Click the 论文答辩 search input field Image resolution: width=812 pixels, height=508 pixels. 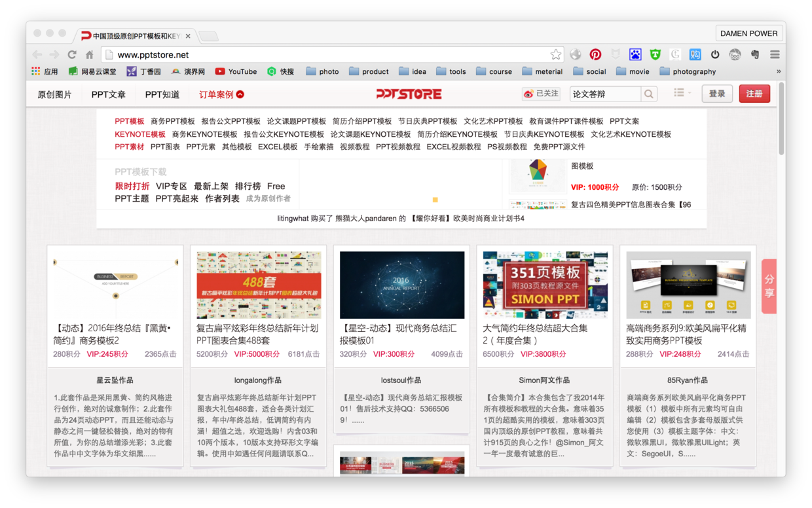coord(605,94)
